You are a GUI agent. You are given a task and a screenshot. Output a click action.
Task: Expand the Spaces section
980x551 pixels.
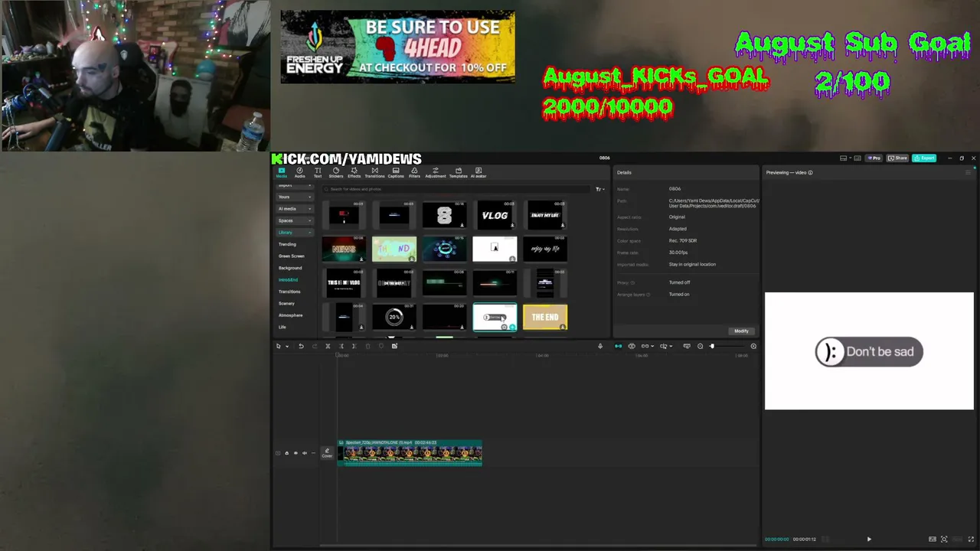click(294, 220)
